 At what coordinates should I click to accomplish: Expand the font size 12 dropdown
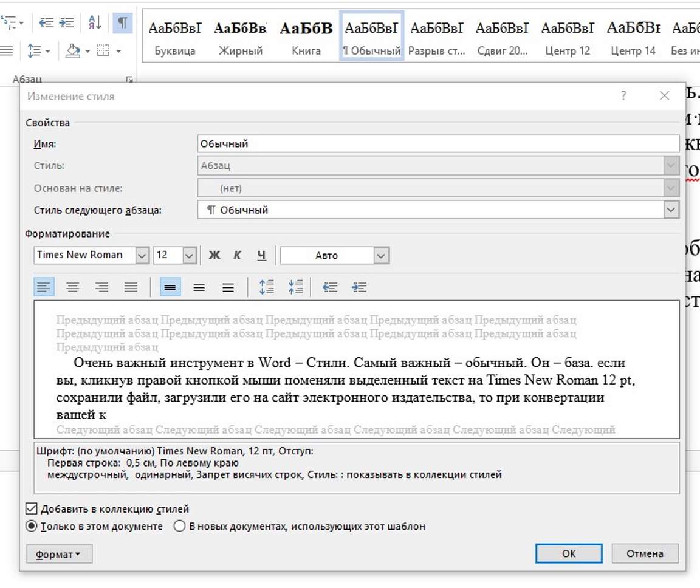(x=189, y=255)
